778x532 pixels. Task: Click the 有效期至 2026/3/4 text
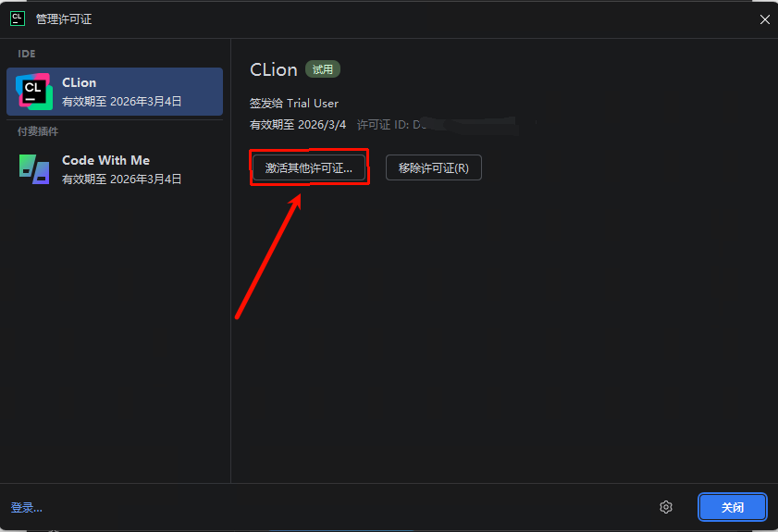tap(298, 125)
